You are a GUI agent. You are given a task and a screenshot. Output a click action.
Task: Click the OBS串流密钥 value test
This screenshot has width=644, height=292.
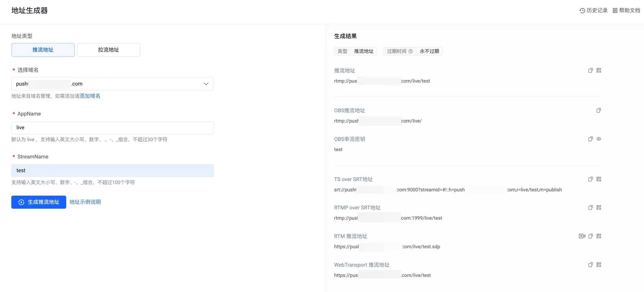pos(338,150)
